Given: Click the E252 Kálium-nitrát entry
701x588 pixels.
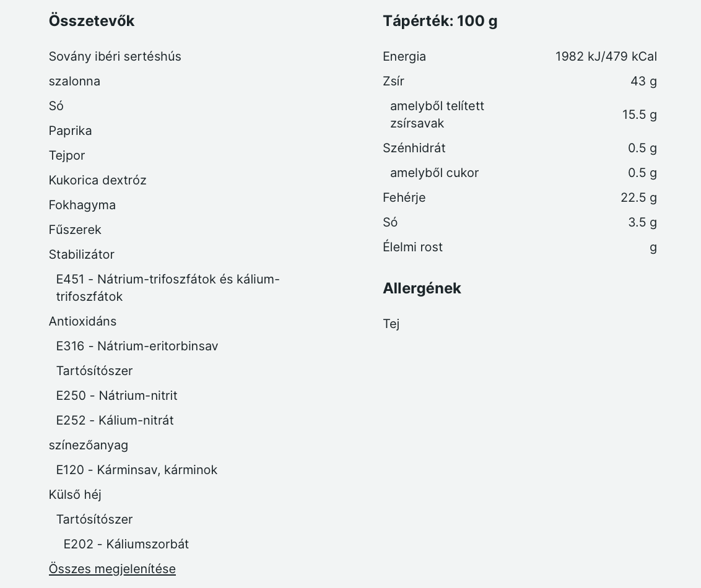Looking at the screenshot, I should [115, 420].
